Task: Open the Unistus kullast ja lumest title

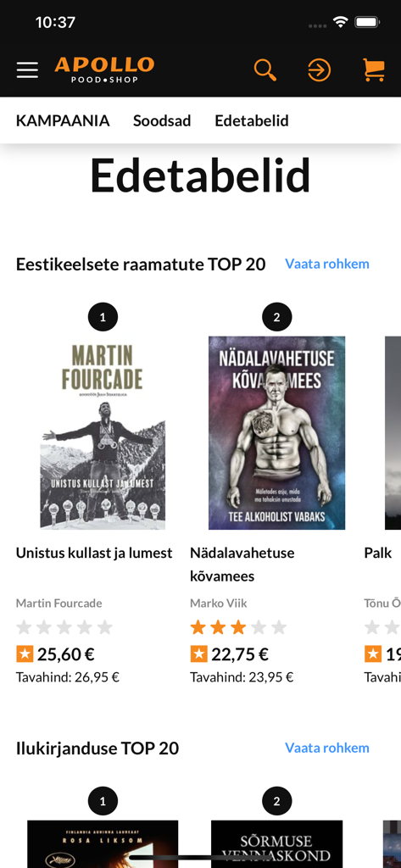Action: tap(94, 553)
